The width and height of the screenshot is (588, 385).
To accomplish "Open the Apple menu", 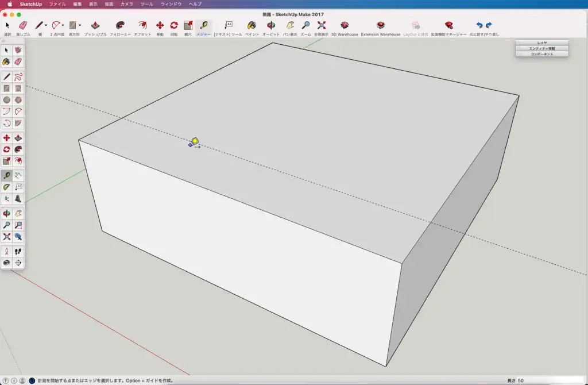I will [10, 4].
